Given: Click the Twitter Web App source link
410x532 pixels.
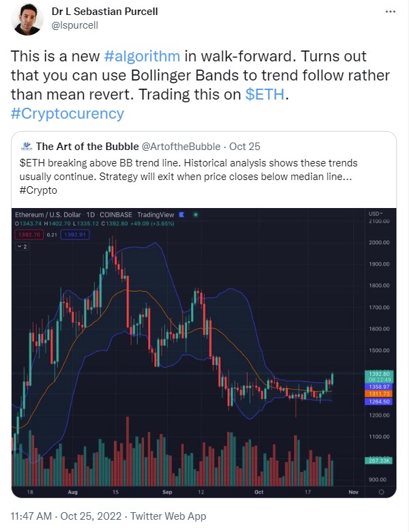Looking at the screenshot, I should [169, 516].
